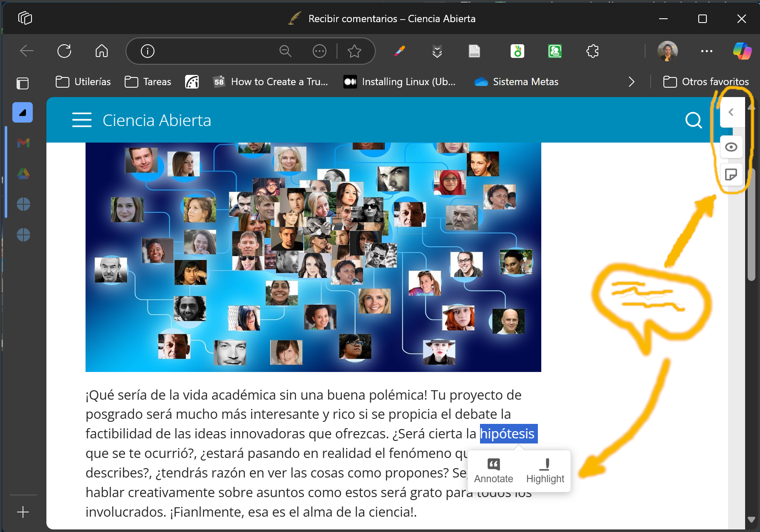Refresh the current page
760x532 pixels.
point(64,51)
